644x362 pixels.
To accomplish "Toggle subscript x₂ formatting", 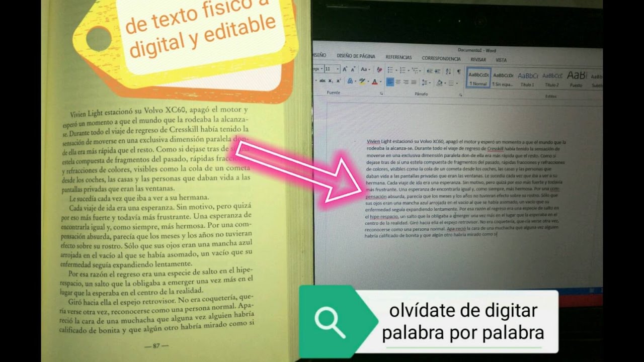I will click(331, 81).
